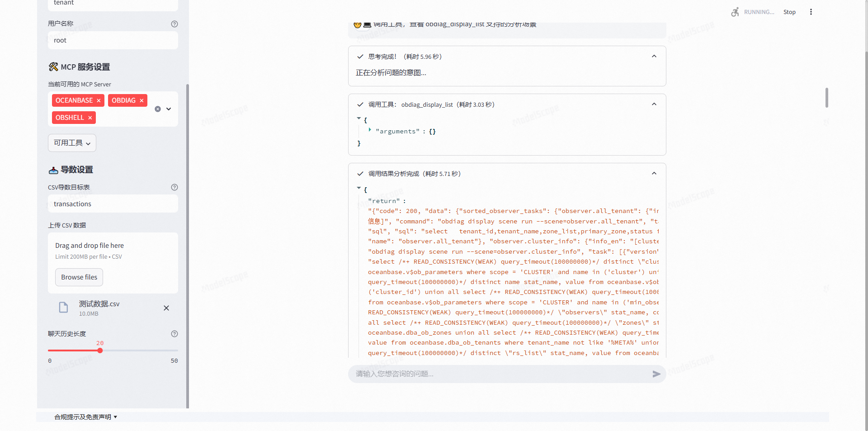Focus the 用户名称 input containing root

[x=113, y=40]
